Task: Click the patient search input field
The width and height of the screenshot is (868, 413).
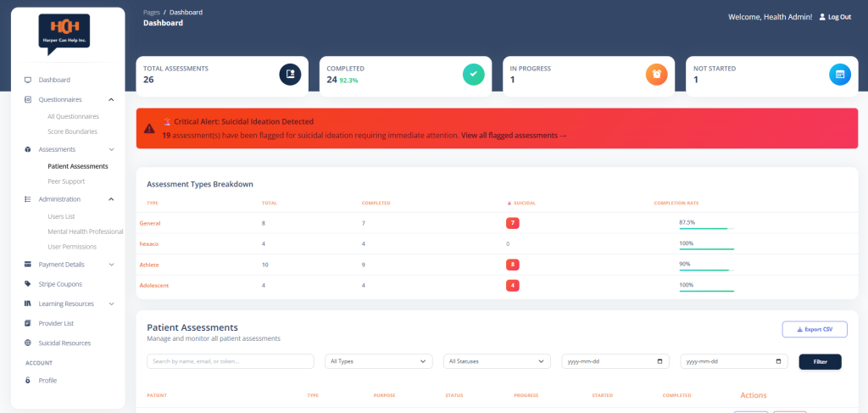Action: click(231, 361)
